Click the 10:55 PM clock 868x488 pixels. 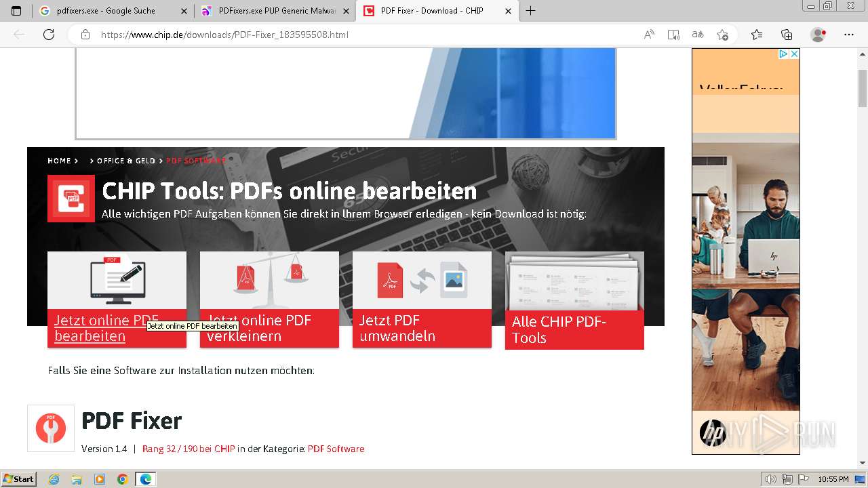click(833, 479)
